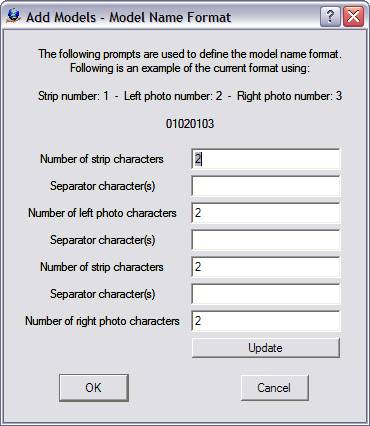Image resolution: width=370 pixels, height=426 pixels.
Task: Edit the Number of right photo characters field
Action: coord(266,321)
